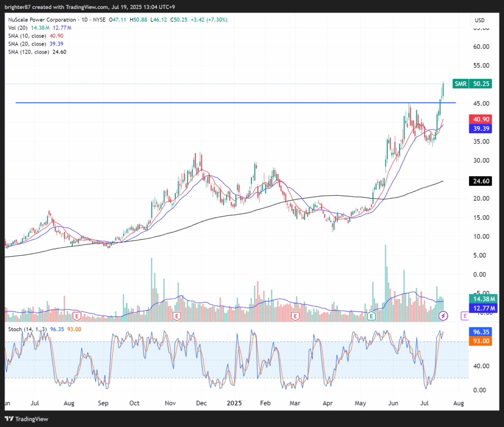Viewport: 504px width, 427px height.
Task: Click the Mar label on time axis
Action: pos(295,403)
